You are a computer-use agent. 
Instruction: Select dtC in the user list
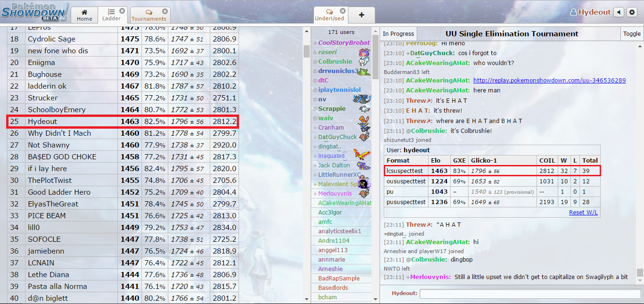(x=341, y=81)
